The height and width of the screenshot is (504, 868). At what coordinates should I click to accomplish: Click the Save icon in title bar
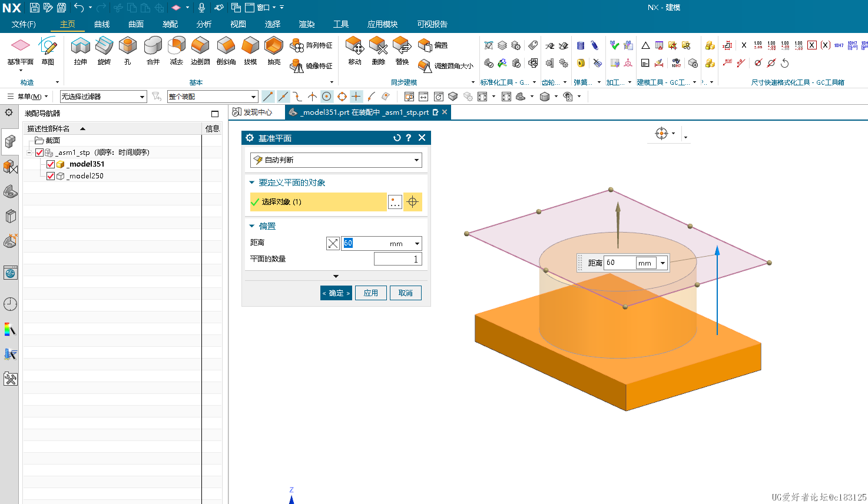(35, 8)
